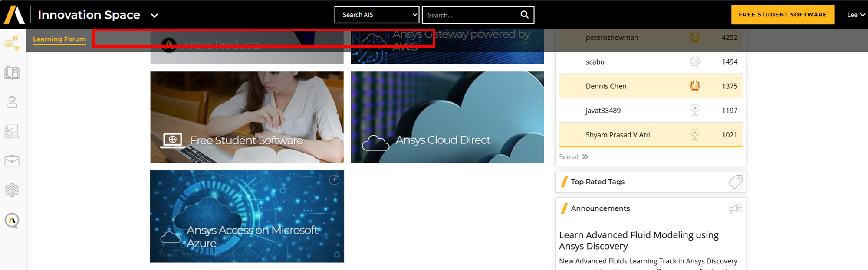Open the Search AIS scope dropdown

coord(377,15)
